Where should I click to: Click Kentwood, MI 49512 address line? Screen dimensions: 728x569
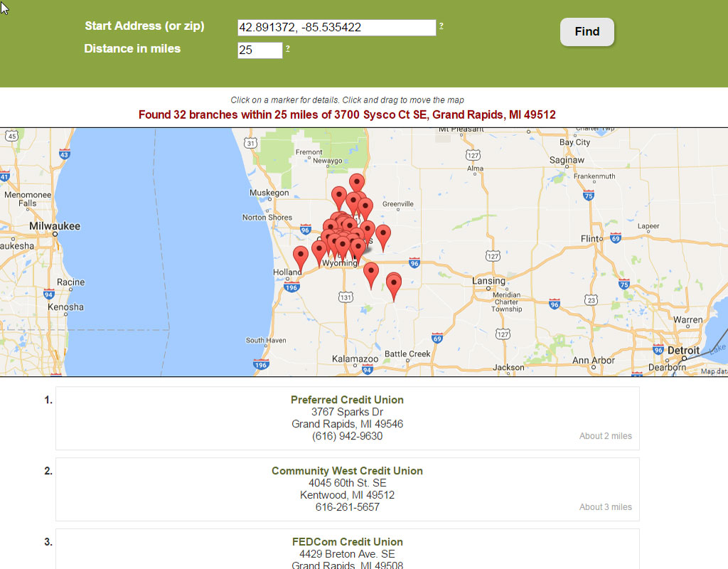coord(347,495)
